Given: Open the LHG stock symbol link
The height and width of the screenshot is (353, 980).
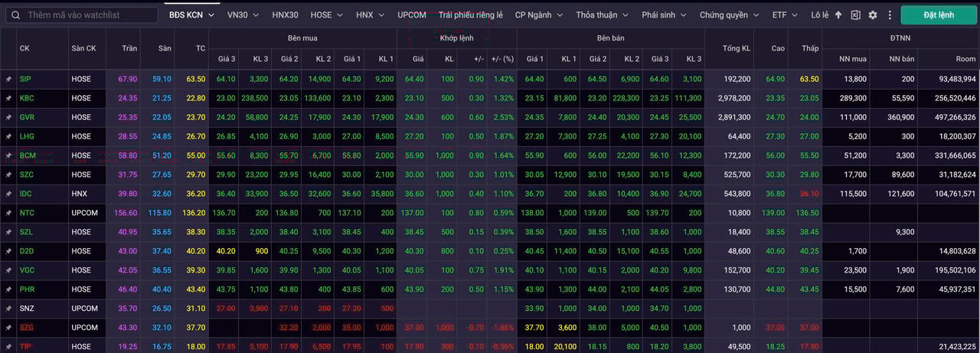Looking at the screenshot, I should click(26, 136).
